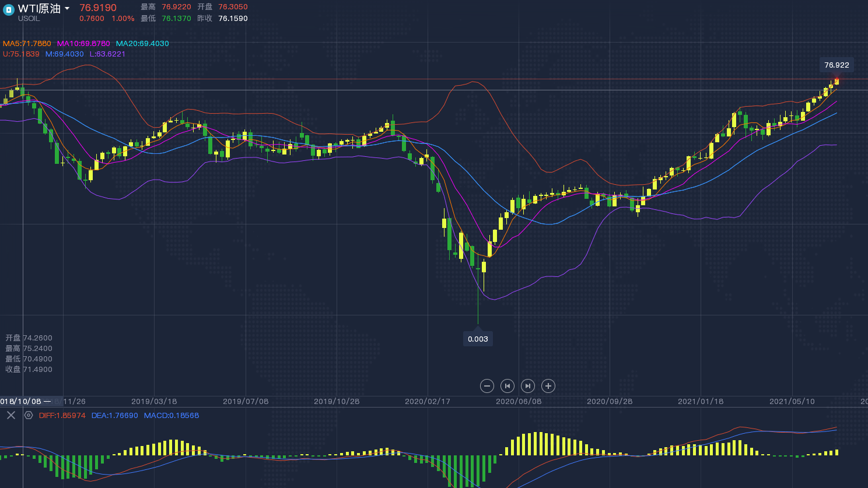This screenshot has height=488, width=868.
Task: Zoom in the chart with plus button
Action: pyautogui.click(x=548, y=386)
